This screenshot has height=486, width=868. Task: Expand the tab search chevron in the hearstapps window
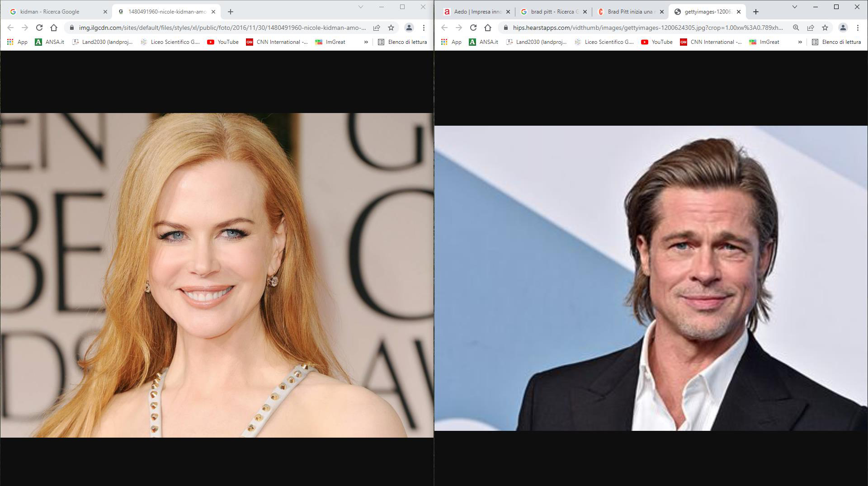[794, 7]
